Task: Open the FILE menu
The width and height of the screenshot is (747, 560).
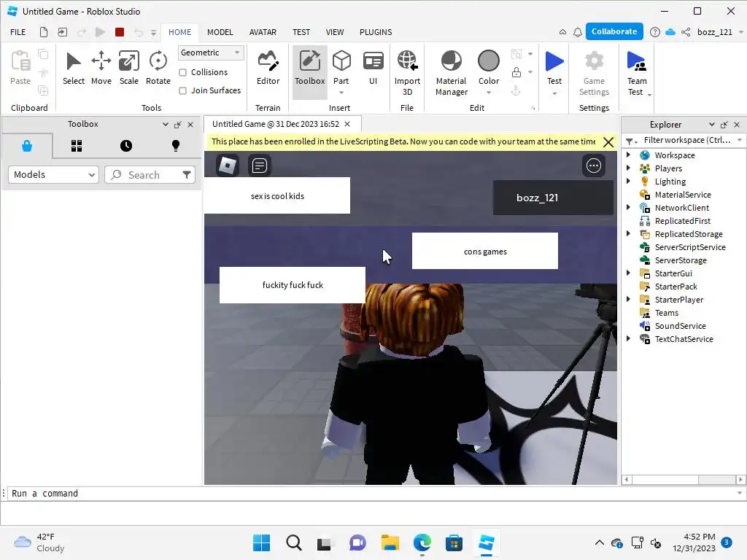Action: point(18,32)
